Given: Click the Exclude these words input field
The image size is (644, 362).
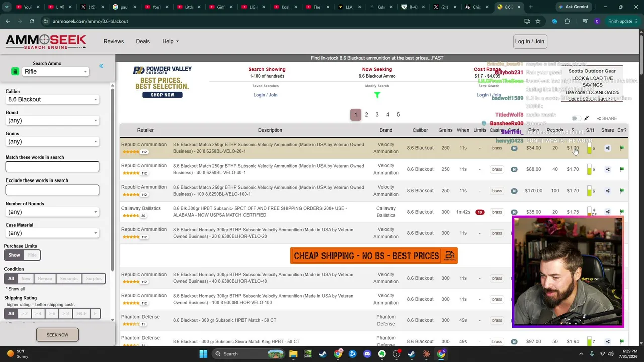Looking at the screenshot, I should click(x=52, y=190).
